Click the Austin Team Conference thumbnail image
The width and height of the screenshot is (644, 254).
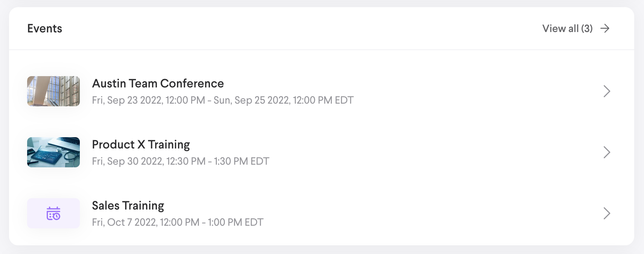(x=53, y=91)
